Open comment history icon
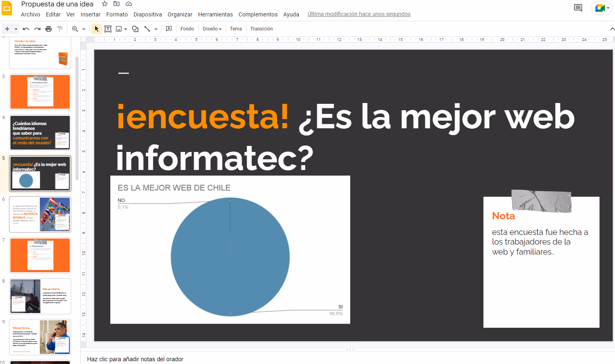The width and height of the screenshot is (615, 364). click(578, 8)
